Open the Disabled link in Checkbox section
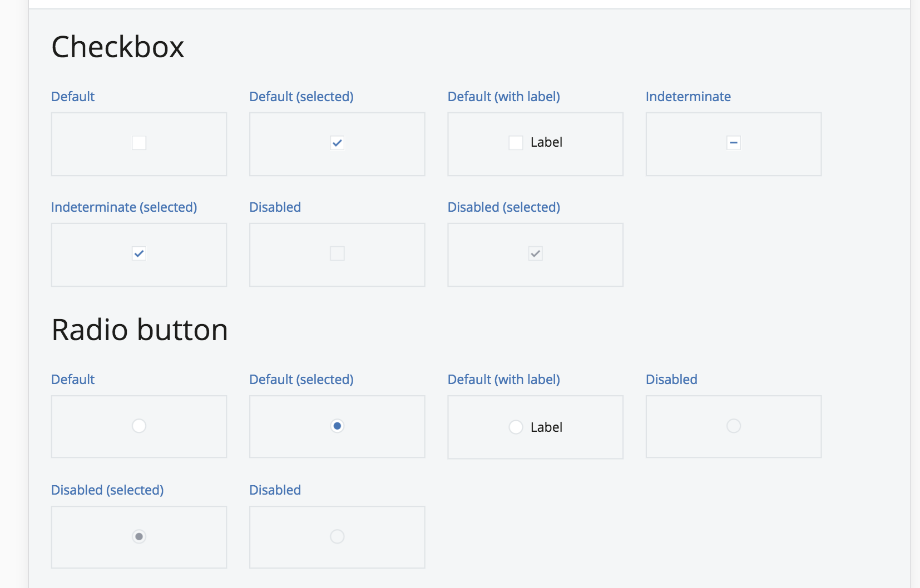 pyautogui.click(x=275, y=207)
